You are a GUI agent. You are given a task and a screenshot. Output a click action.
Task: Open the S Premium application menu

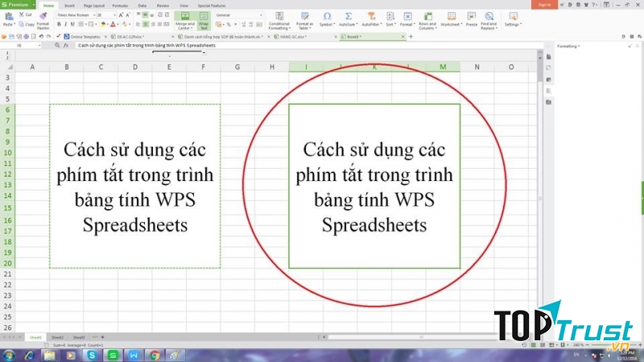click(x=18, y=5)
